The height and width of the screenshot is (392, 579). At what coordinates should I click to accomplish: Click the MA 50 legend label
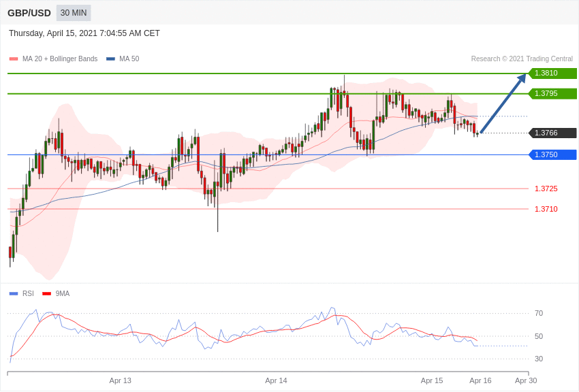pos(129,59)
